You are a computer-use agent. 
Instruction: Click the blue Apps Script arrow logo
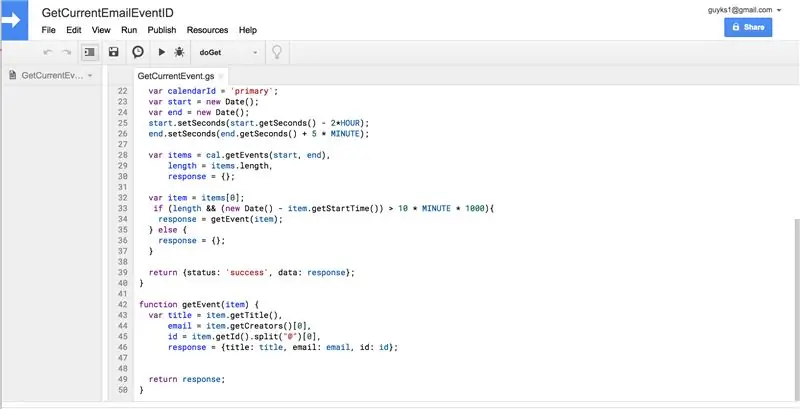[x=14, y=20]
